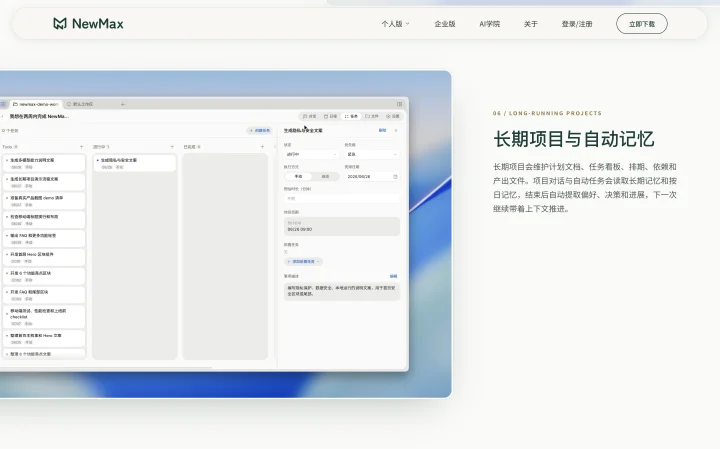Select 生成隐私与安全文案 card in 进行中
This screenshot has width=720, height=449.
click(x=135, y=163)
